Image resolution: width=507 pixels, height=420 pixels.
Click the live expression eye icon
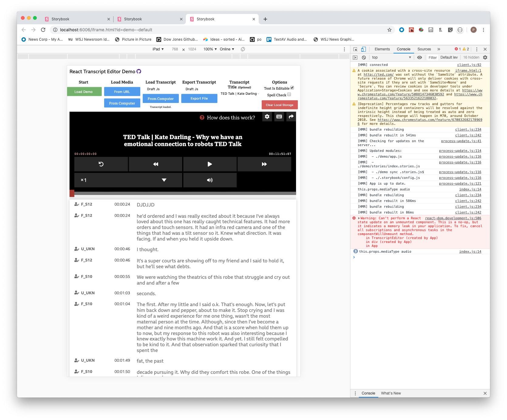pyautogui.click(x=420, y=57)
